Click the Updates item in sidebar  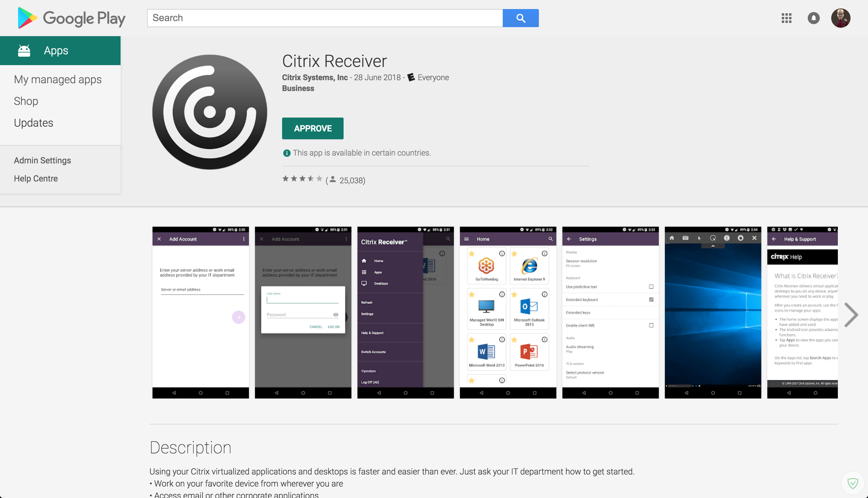click(x=34, y=123)
